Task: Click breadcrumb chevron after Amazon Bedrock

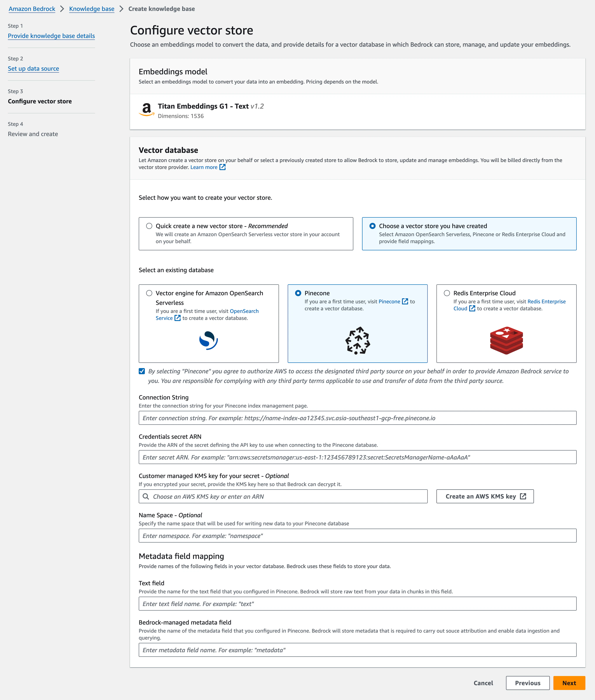Action: tap(62, 9)
